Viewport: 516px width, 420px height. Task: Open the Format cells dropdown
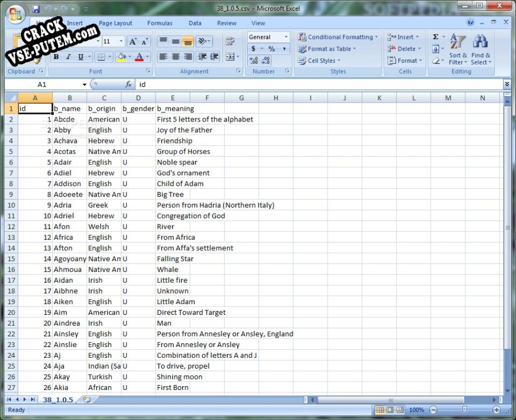click(x=405, y=60)
